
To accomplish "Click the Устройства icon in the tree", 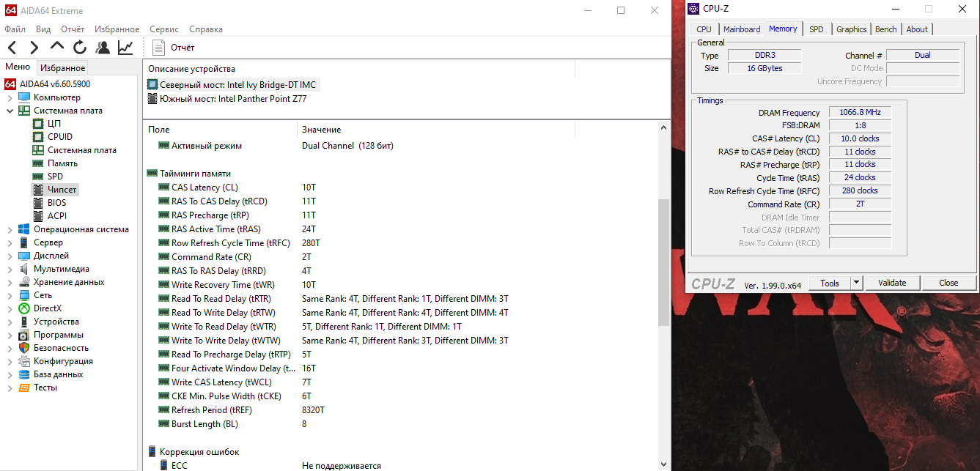I will (24, 322).
